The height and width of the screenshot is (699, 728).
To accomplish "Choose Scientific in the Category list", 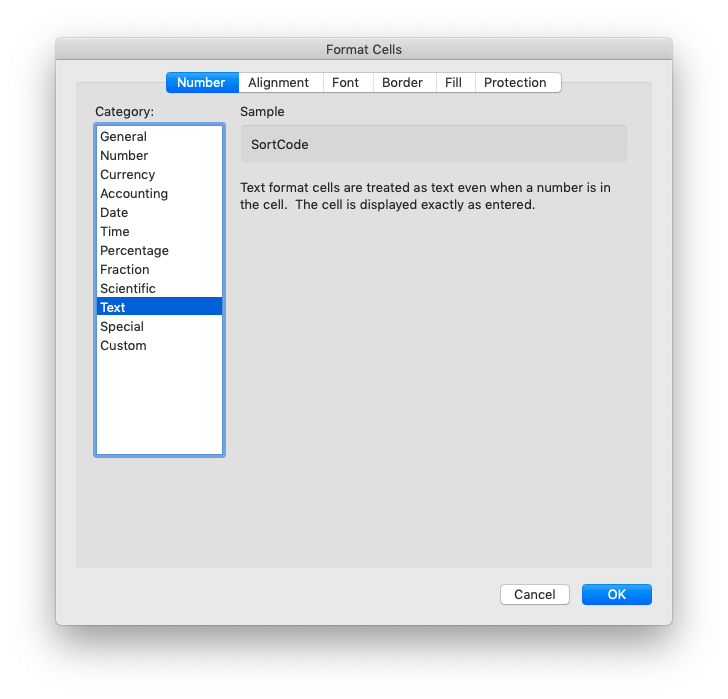I will (128, 289).
